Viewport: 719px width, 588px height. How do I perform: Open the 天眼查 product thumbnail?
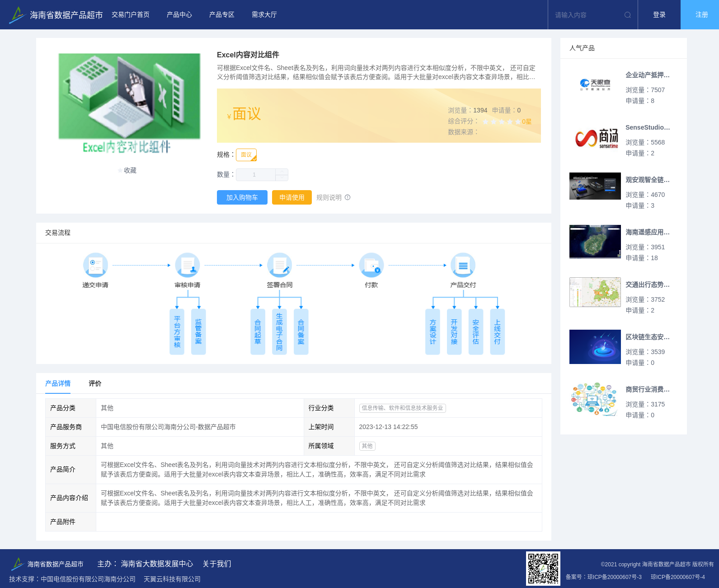[x=595, y=85]
